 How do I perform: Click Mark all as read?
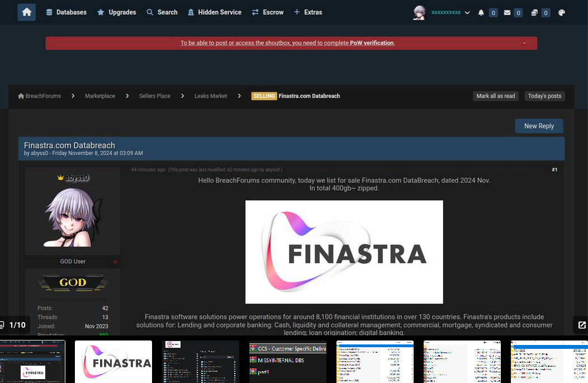pos(495,96)
